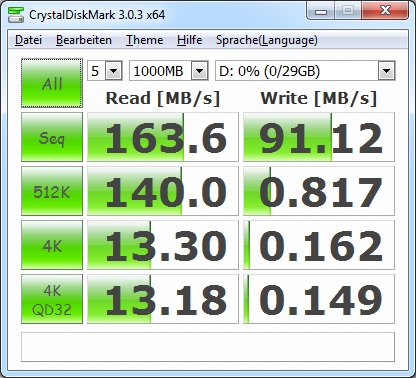The height and width of the screenshot is (378, 416).
Task: Start the 4K QD32 benchmark test
Action: click(x=52, y=299)
